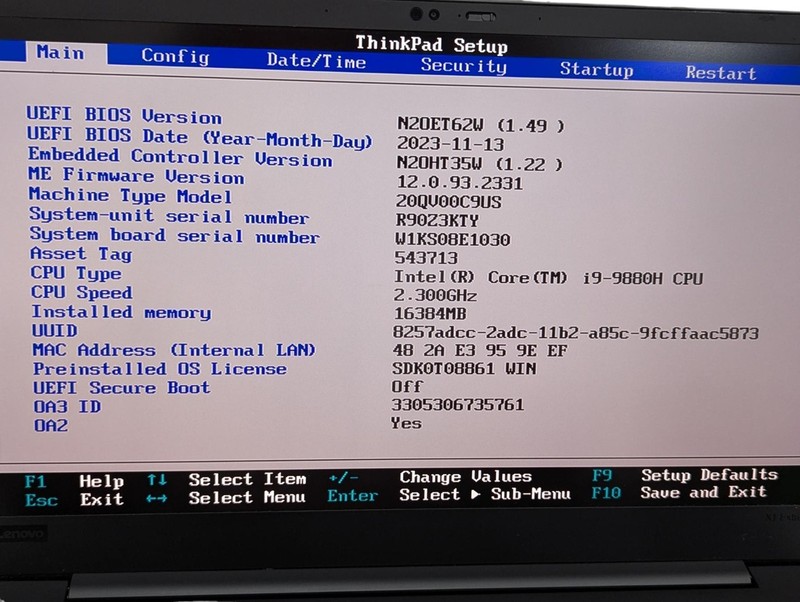This screenshot has height=602, width=800.
Task: Click the memory value 16384MB
Action: 430,313
